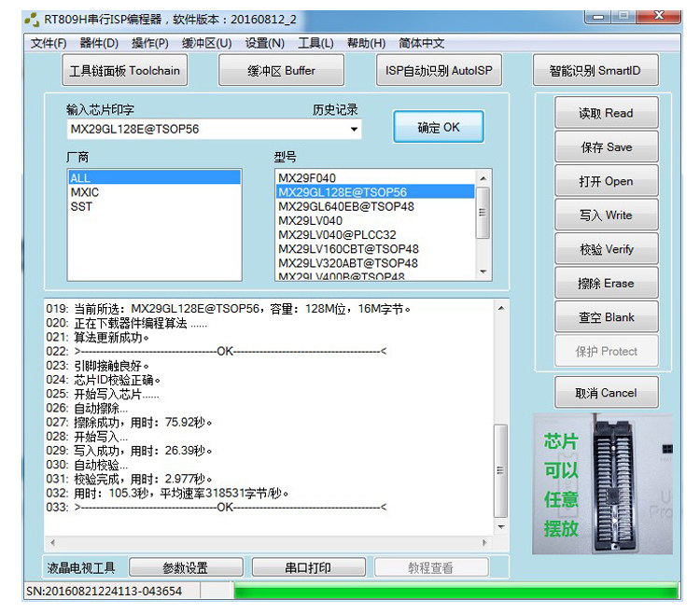Open the 设置(N) menu
Screen dimensions: 700x614
265,43
